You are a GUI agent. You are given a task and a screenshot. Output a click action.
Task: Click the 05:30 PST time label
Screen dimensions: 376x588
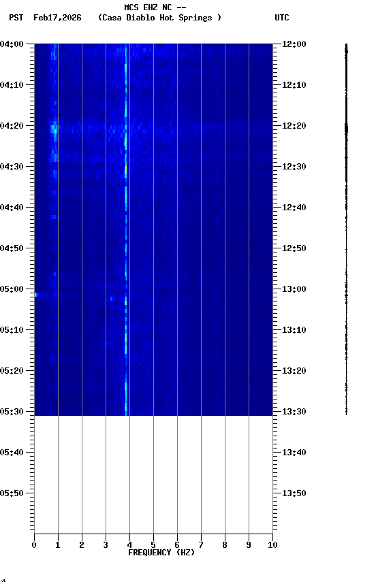[12, 412]
